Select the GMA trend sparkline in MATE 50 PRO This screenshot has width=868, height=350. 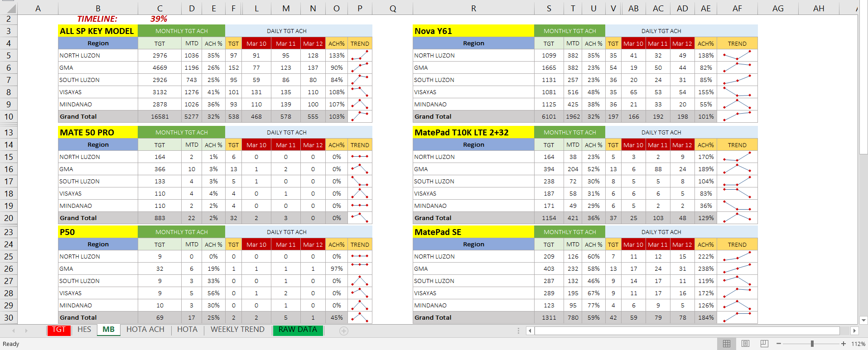tap(360, 169)
